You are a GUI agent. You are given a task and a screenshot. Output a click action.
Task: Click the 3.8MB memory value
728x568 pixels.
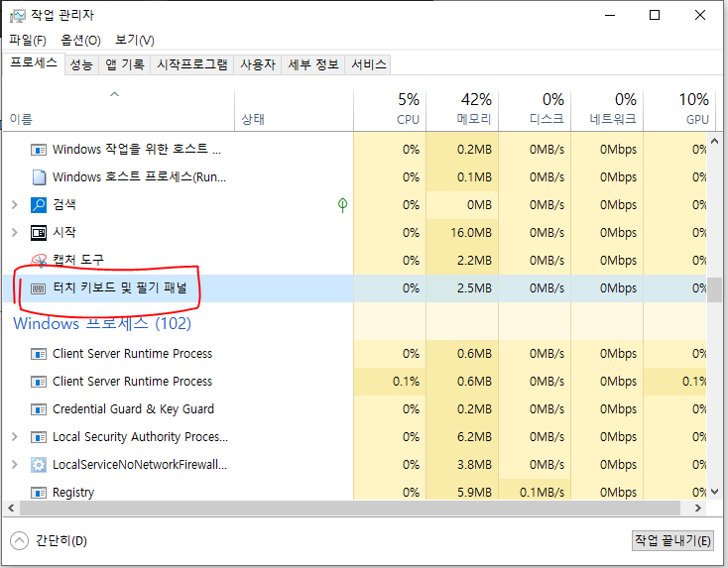[474, 465]
